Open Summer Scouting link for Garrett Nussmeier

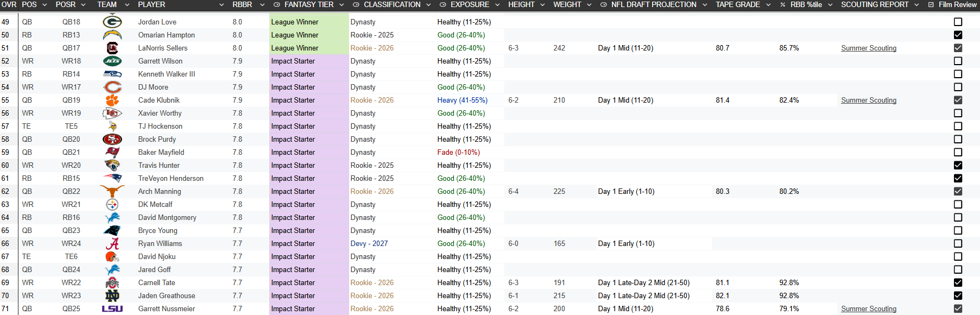869,308
